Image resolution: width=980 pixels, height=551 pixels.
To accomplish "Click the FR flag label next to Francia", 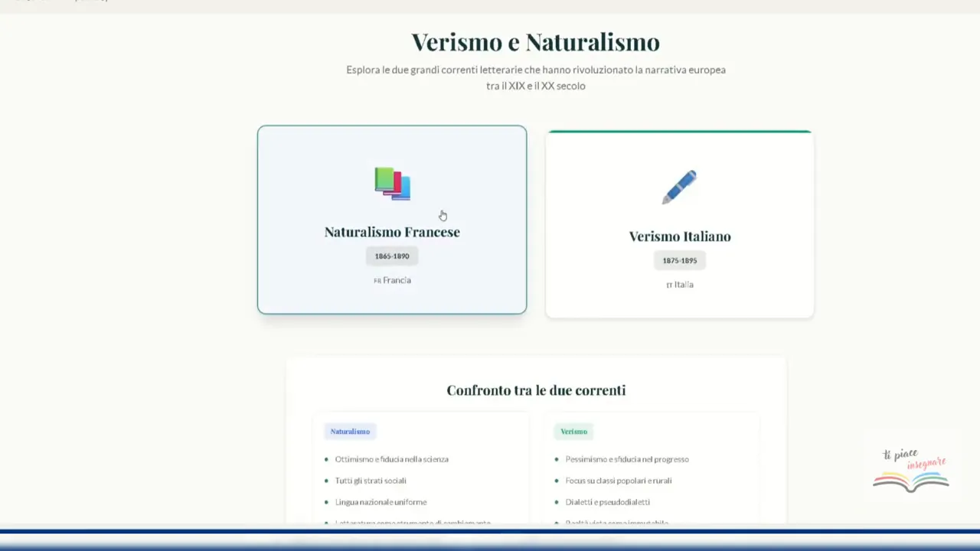I will (x=377, y=281).
